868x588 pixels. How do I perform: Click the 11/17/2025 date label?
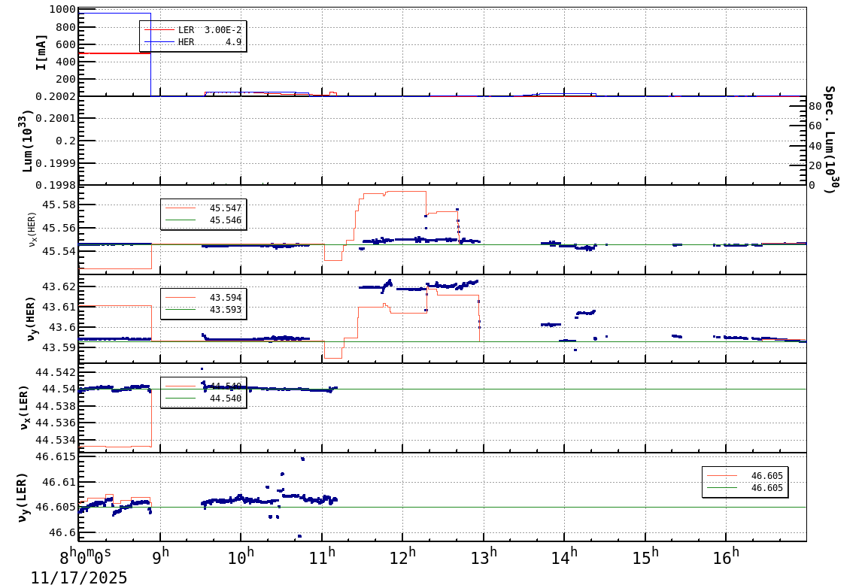79,578
